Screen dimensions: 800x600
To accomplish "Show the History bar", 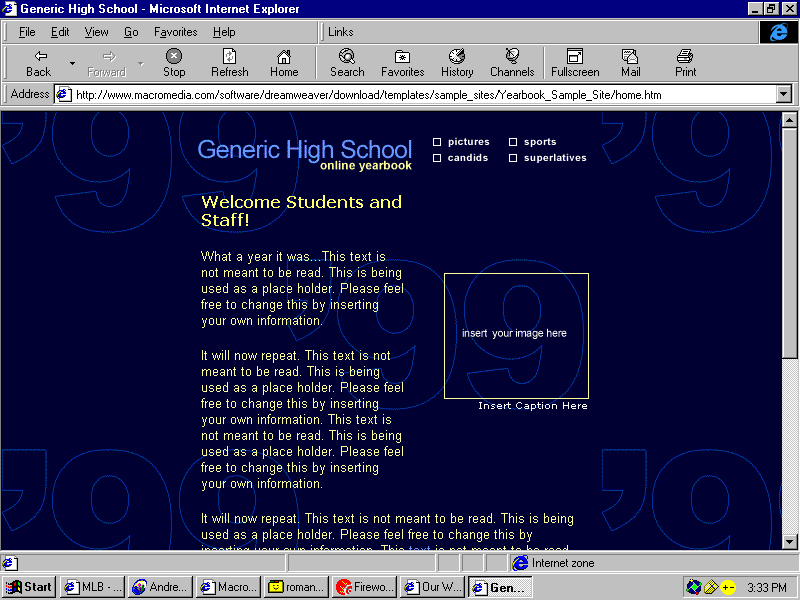I will [x=457, y=64].
